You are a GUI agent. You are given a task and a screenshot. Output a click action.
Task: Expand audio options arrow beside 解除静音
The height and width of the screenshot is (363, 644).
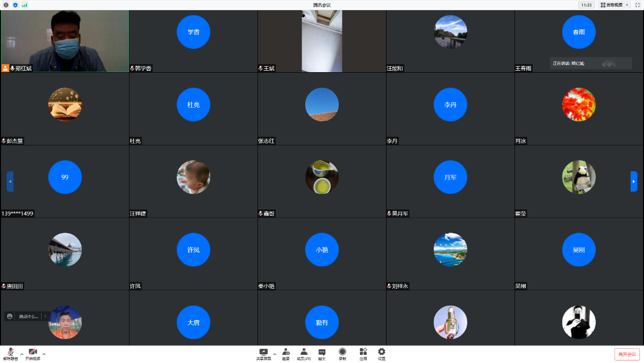pyautogui.click(x=22, y=354)
